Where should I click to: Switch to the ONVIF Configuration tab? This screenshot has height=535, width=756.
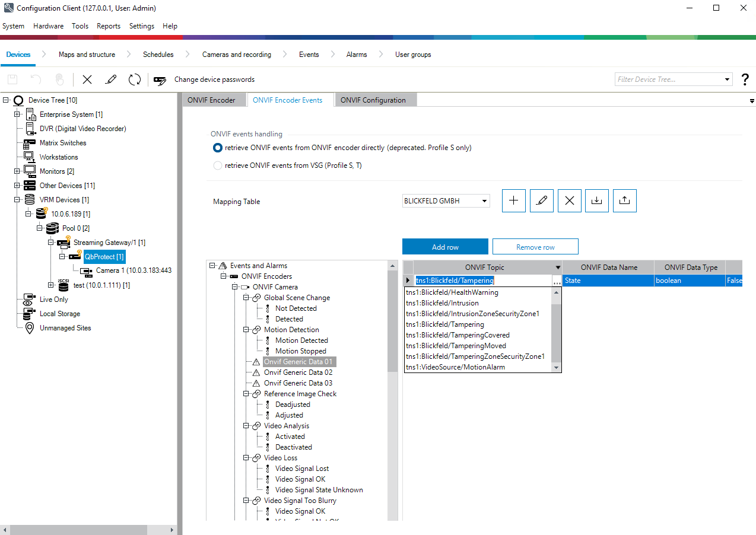pos(373,100)
